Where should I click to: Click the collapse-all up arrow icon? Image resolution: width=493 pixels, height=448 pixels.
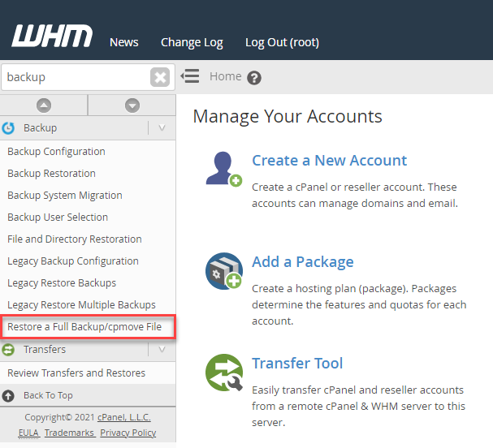tap(44, 106)
